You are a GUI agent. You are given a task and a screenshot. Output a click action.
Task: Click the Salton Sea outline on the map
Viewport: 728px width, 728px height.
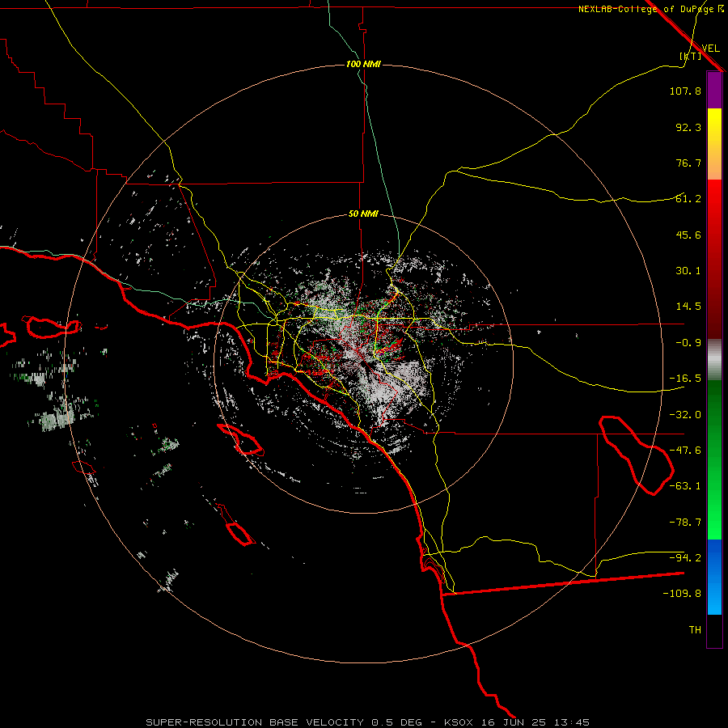[637, 455]
